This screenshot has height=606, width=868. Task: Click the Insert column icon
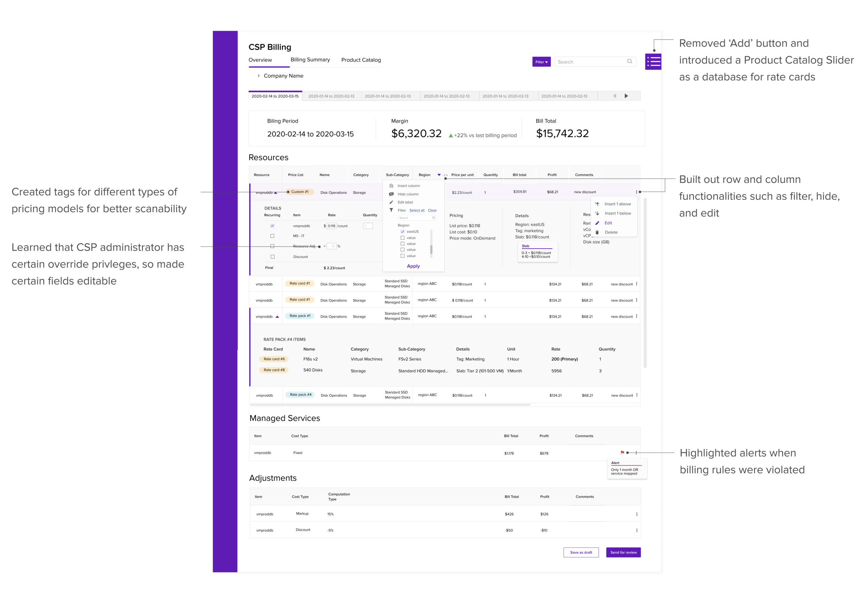(391, 185)
